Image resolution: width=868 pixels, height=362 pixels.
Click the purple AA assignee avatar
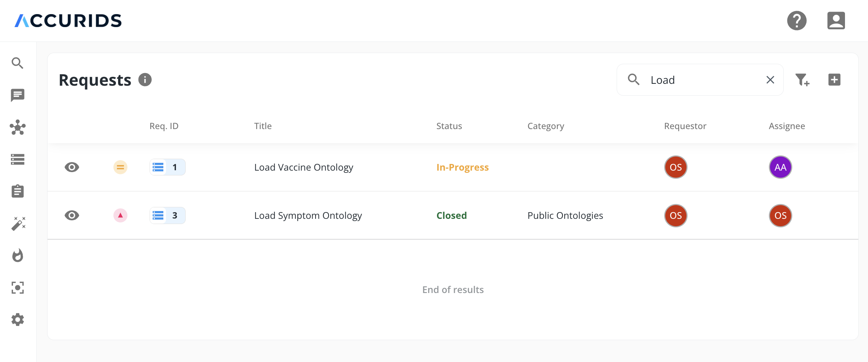click(x=780, y=167)
